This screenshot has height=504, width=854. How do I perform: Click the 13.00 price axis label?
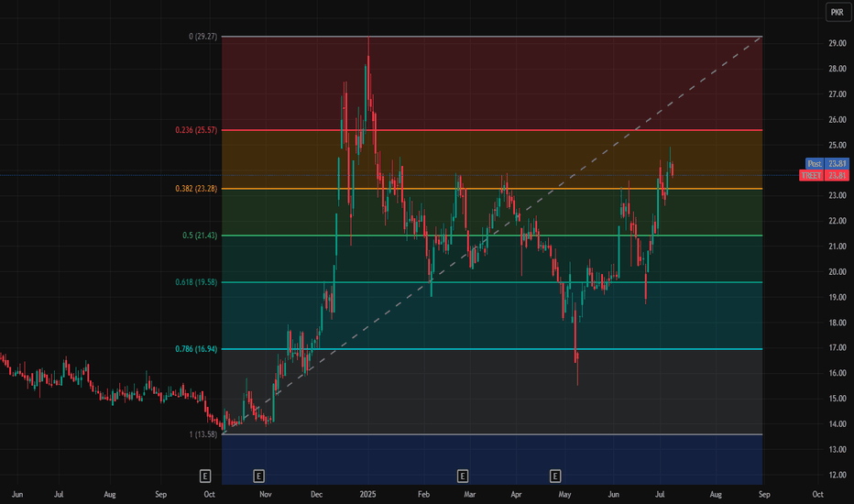pos(838,450)
